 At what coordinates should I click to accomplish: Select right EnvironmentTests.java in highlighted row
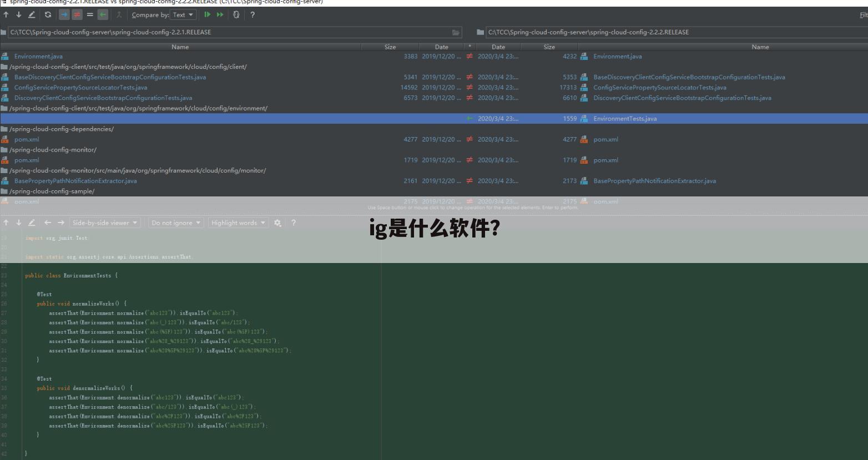pyautogui.click(x=625, y=119)
